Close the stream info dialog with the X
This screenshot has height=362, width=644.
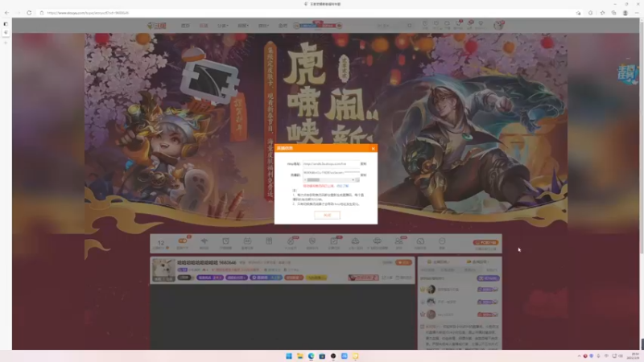point(373,149)
